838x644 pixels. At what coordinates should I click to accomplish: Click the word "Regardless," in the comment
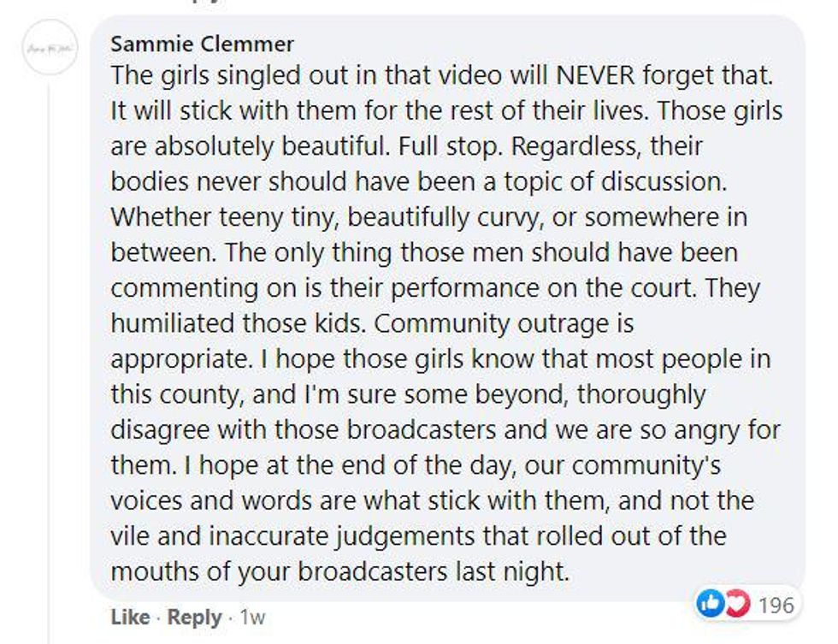pos(576,146)
